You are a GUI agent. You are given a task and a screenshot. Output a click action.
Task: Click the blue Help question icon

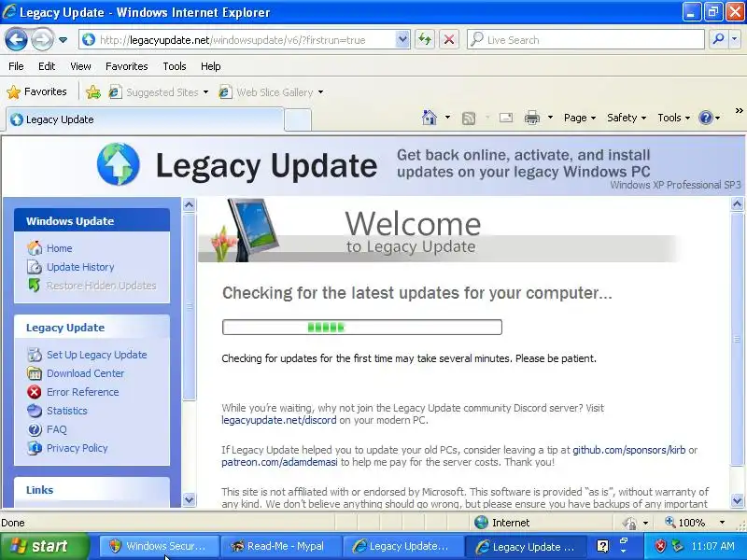point(706,118)
